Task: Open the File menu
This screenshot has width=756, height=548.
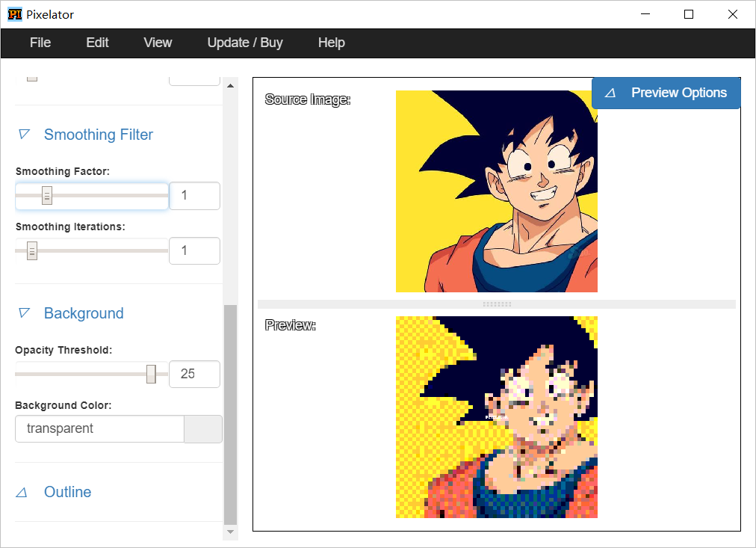Action: pyautogui.click(x=40, y=43)
